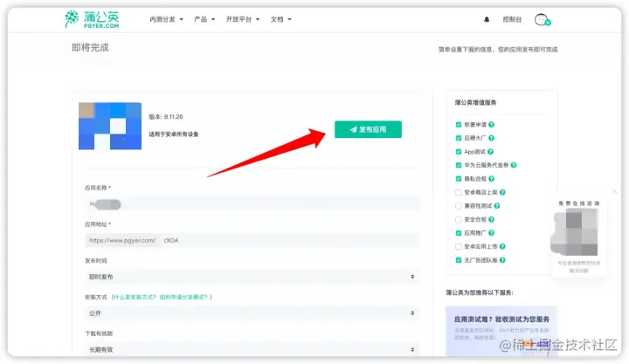Check the 兼容性测试 checkbox
The width and height of the screenshot is (629, 364).
[x=459, y=206]
